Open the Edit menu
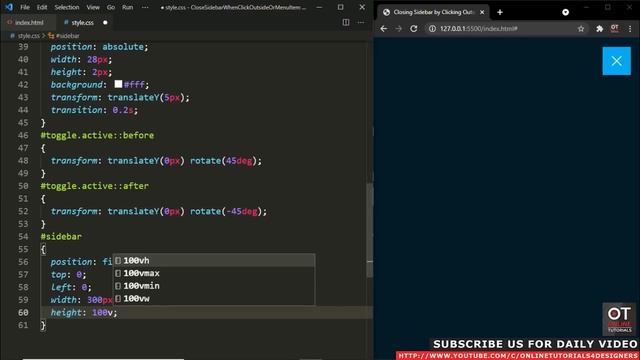The width and height of the screenshot is (640, 360). point(42,7)
